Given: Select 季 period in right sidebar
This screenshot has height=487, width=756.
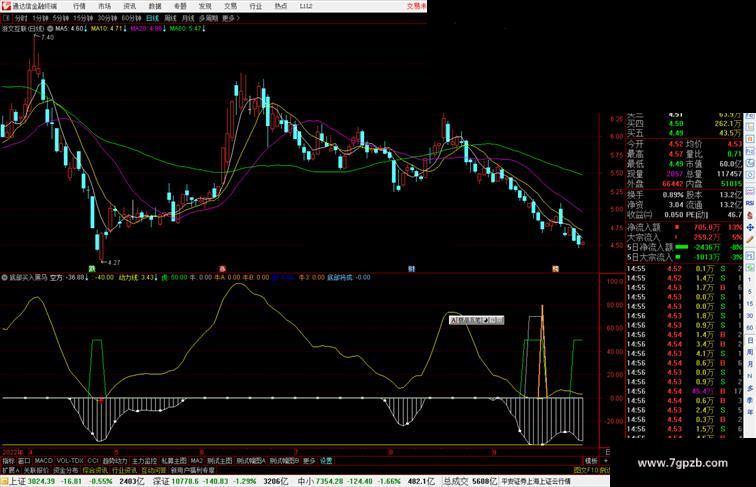Looking at the screenshot, I should point(750,400).
